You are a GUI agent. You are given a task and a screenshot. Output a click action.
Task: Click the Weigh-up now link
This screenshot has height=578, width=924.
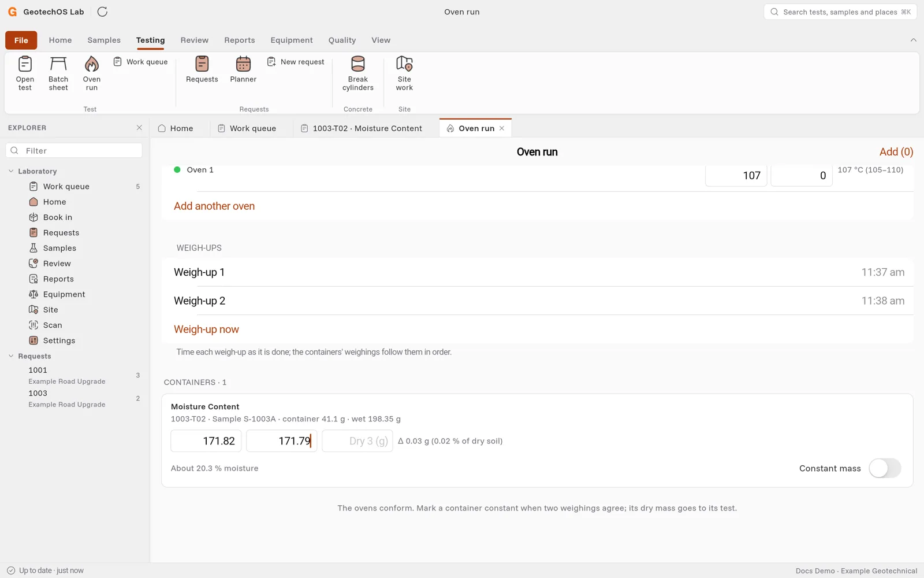pyautogui.click(x=206, y=329)
